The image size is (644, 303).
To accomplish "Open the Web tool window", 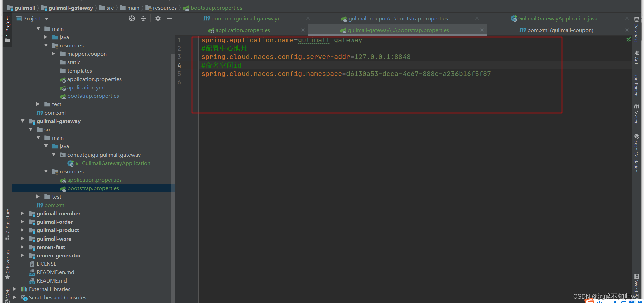I will (x=8, y=295).
